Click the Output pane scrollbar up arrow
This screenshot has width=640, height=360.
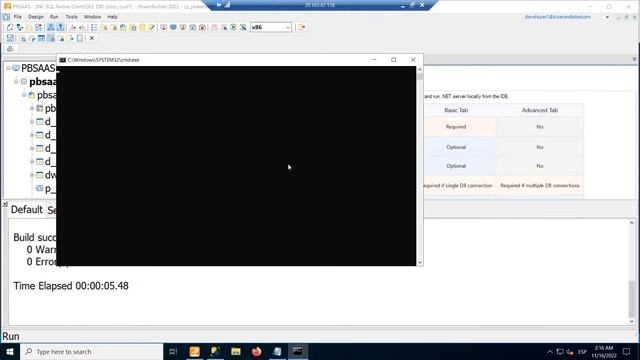(x=632, y=223)
